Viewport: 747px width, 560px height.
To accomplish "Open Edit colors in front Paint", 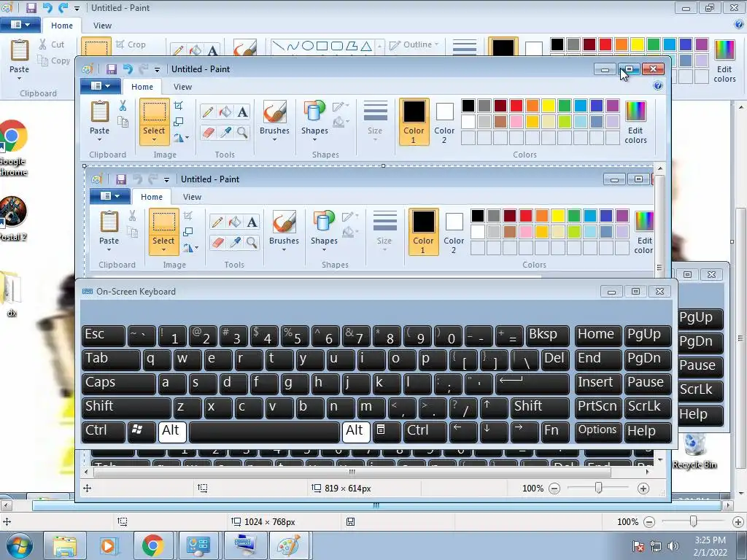I will pos(635,122).
